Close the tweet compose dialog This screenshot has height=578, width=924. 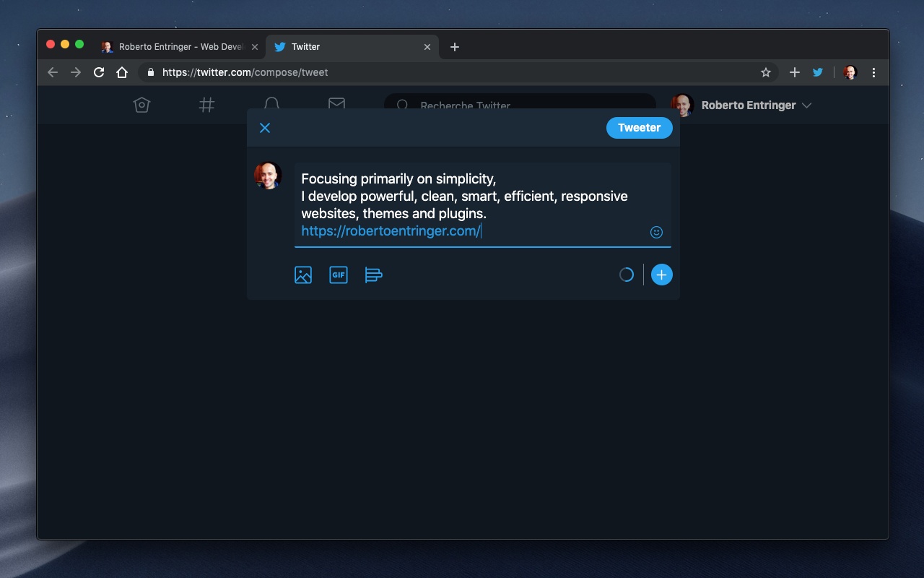pos(265,128)
